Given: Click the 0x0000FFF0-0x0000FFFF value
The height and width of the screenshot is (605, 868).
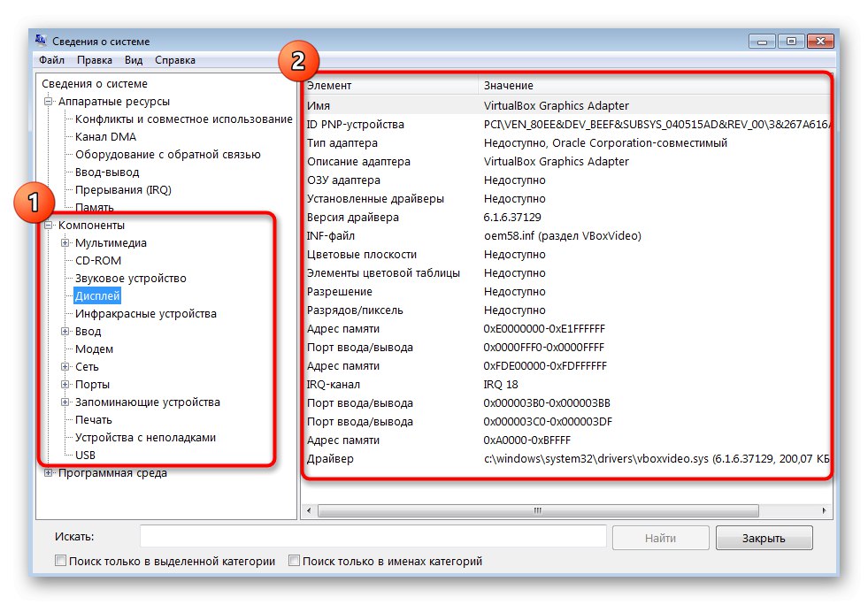Looking at the screenshot, I should [543, 347].
